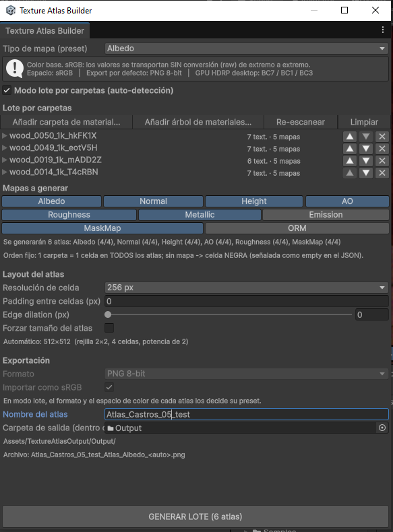Expand the wood_0049_1k_eotV5H folder row
The width and height of the screenshot is (393, 532).
pyautogui.click(x=5, y=148)
